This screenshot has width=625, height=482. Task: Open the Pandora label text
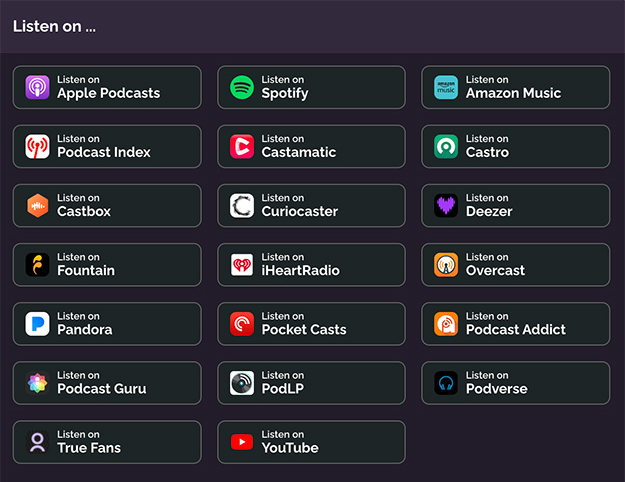coord(85,329)
